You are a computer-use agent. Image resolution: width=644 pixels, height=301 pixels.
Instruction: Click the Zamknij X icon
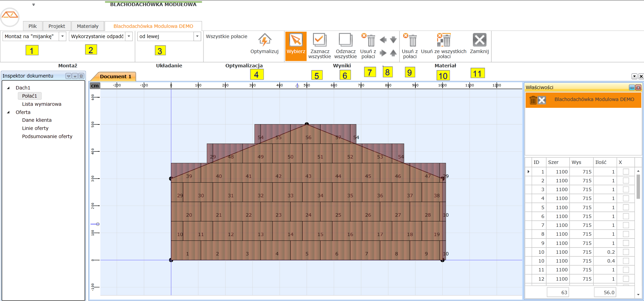click(x=479, y=40)
